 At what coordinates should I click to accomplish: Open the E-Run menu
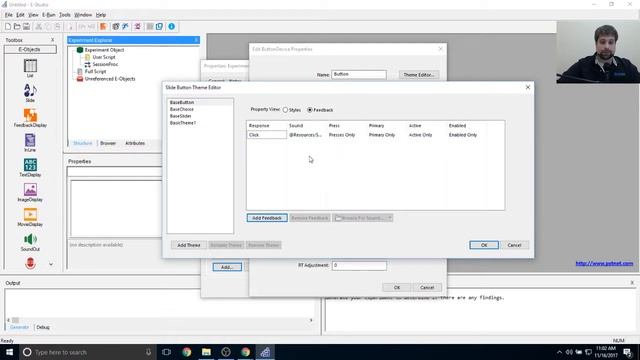pyautogui.click(x=49, y=15)
